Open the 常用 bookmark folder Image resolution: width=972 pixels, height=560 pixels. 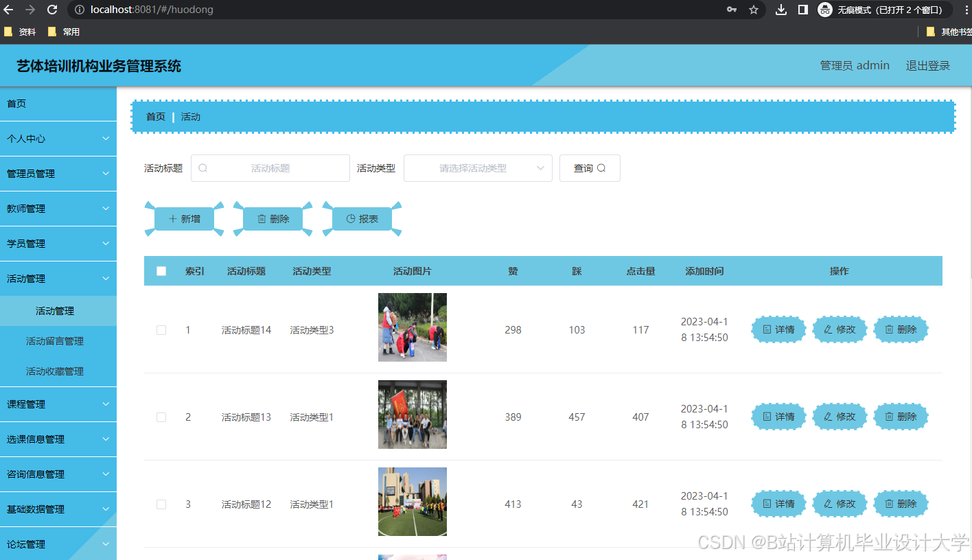(64, 32)
